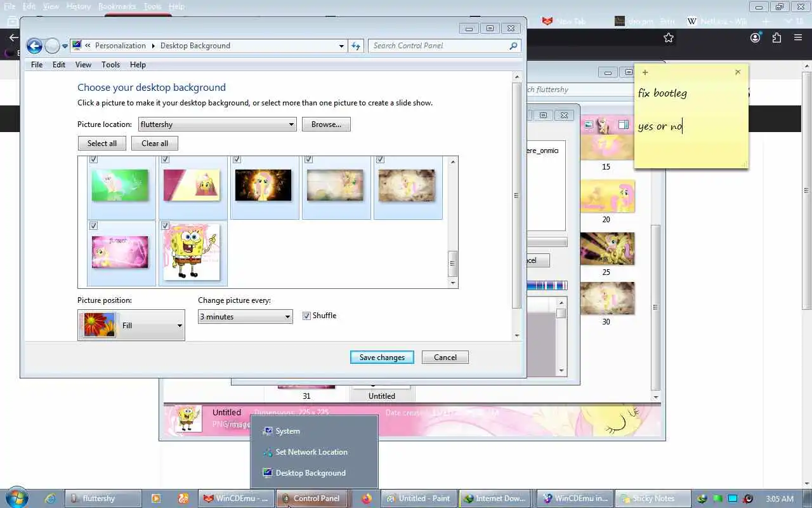Launch Internet Explorer from the taskbar
The height and width of the screenshot is (508, 812).
(x=50, y=498)
